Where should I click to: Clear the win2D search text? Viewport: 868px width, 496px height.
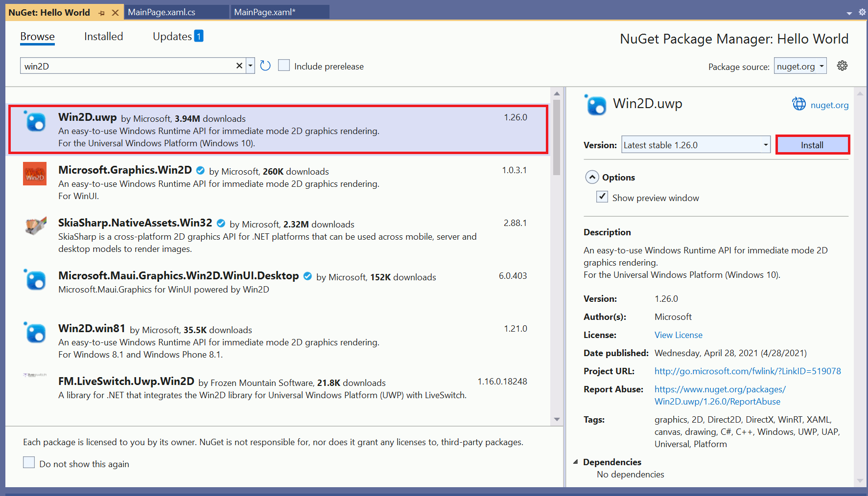[x=239, y=65]
